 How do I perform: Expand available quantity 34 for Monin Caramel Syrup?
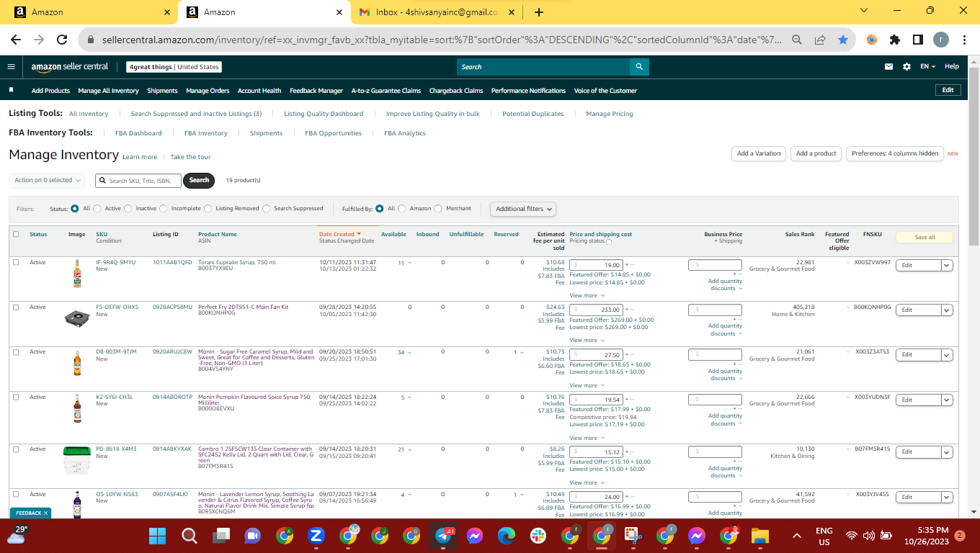[404, 352]
